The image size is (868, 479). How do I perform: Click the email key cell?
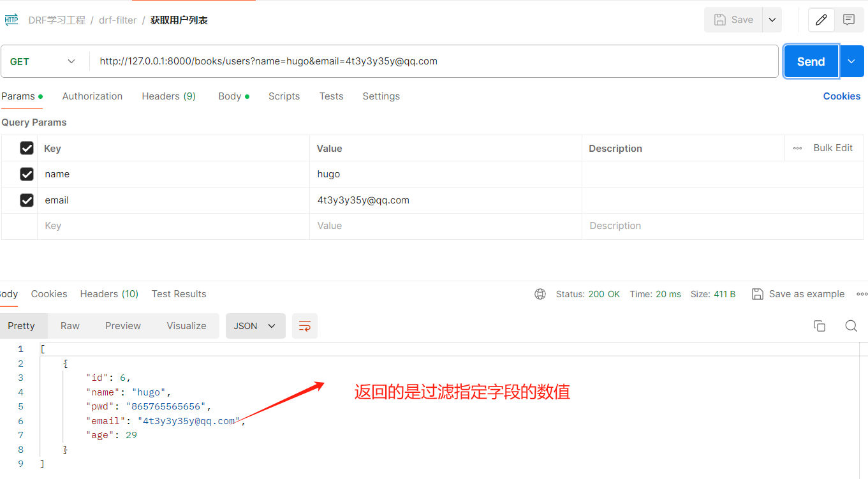click(173, 200)
